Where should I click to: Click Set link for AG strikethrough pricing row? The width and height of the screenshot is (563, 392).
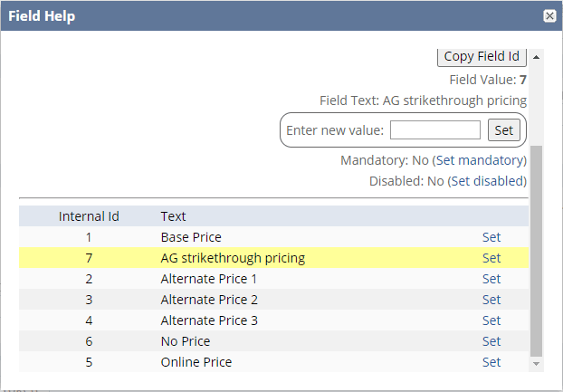(x=491, y=258)
